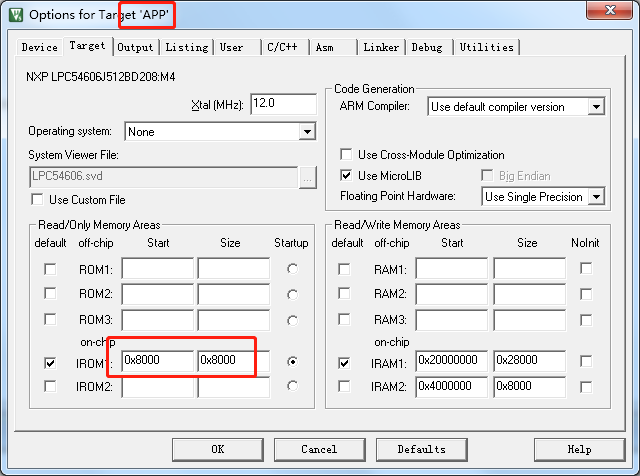Click the RAM3 Start field
Viewport: 640px width, 476px height.
click(x=451, y=320)
